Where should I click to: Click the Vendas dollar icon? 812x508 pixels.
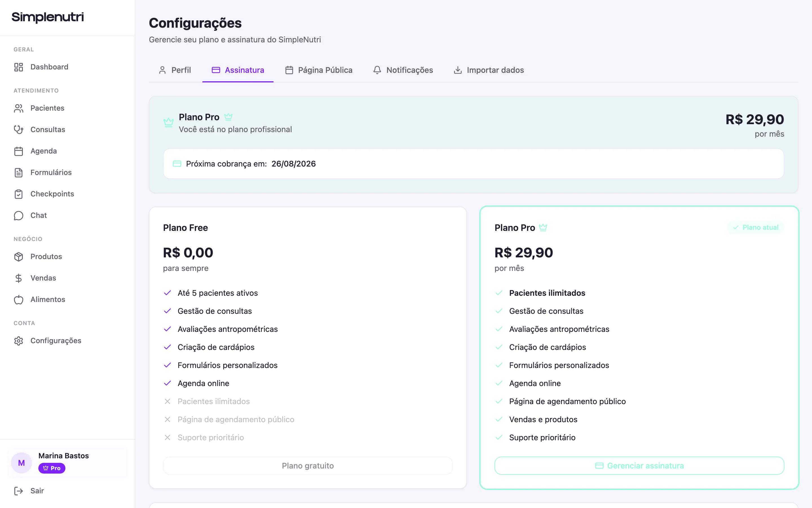point(18,278)
